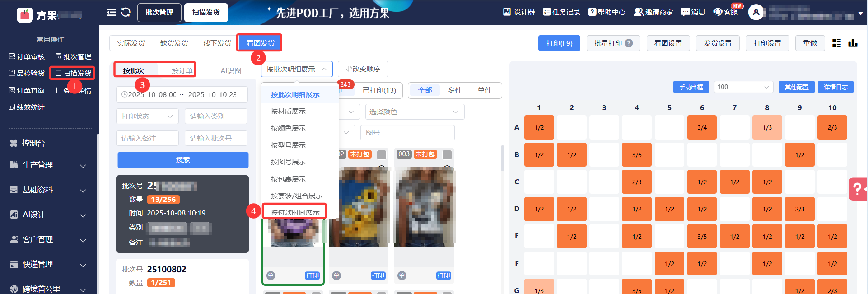Tick the checkbox on item 002 card
The width and height of the screenshot is (868, 294).
click(382, 154)
